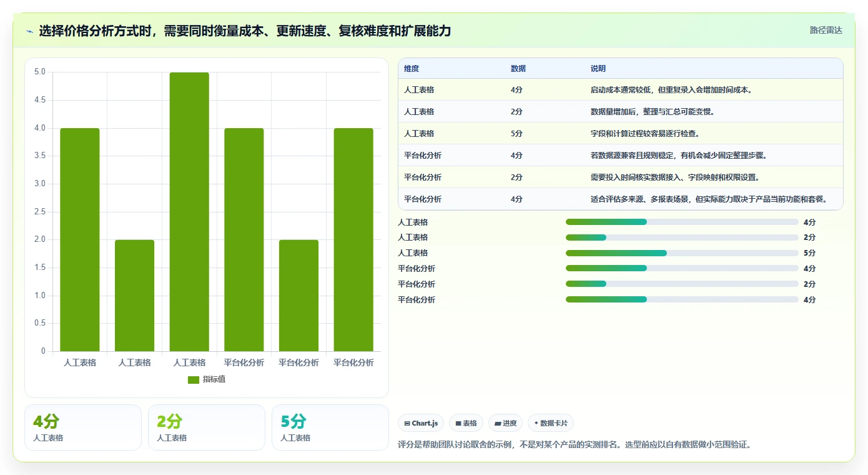
Task: Click the 路径雷达 label in the header
Action: [826, 30]
